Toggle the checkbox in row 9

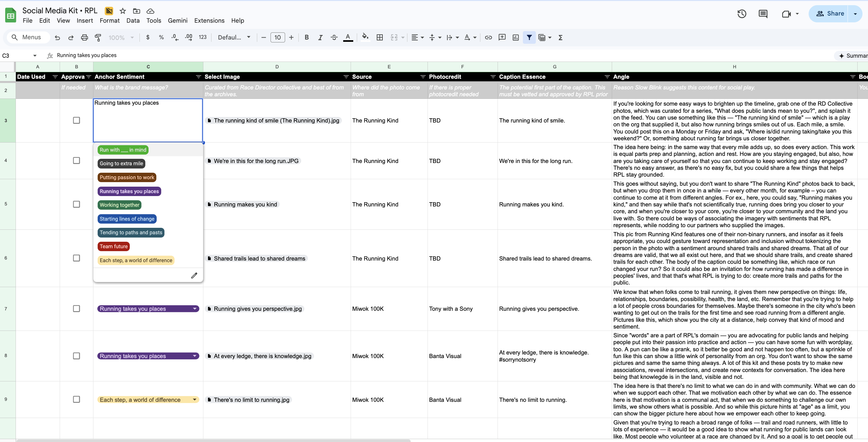coord(77,400)
